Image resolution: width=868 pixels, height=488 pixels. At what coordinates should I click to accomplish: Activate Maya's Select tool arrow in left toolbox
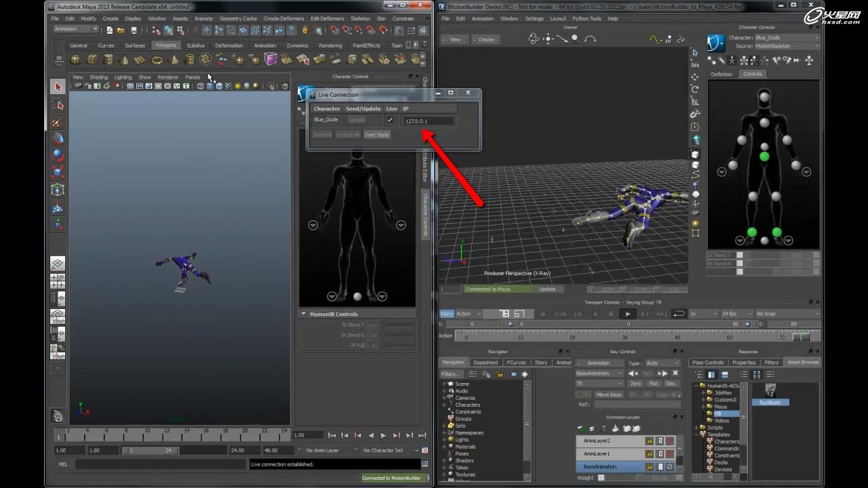[x=58, y=87]
